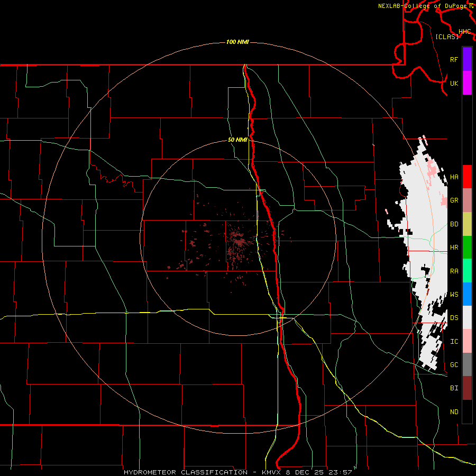The image size is (476, 476).
Task: Click the BD legend label
Action: (x=454, y=224)
